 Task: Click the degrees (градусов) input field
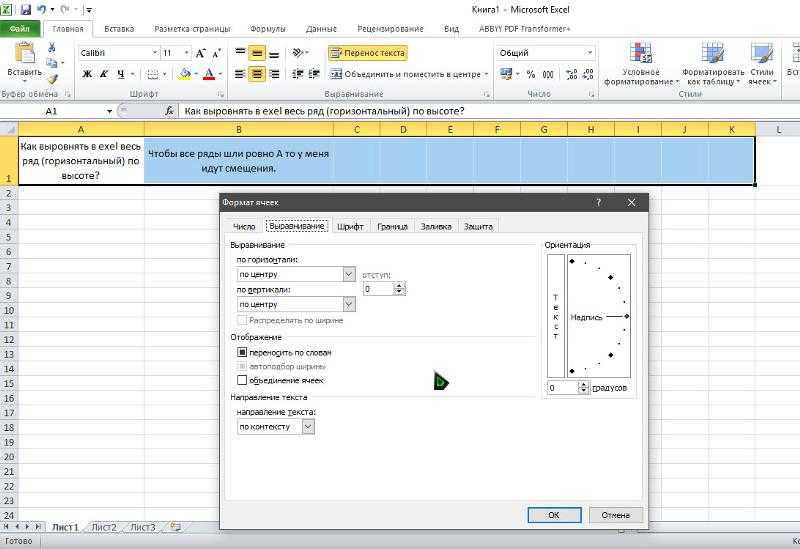pos(562,388)
